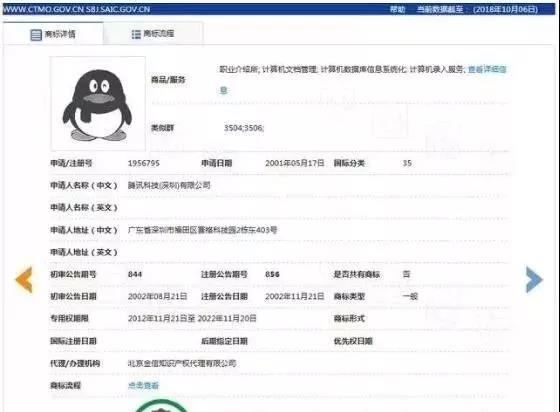The image size is (560, 412).
Task: Select preliminary announcement date 2002年08月21日
Action: [x=158, y=296]
